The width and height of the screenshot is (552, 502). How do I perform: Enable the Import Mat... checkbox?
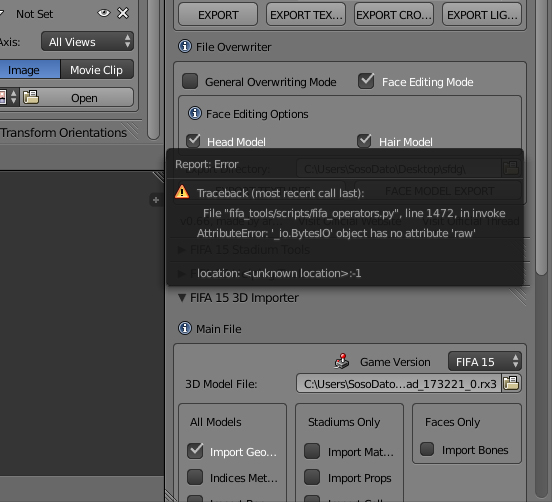coord(312,451)
